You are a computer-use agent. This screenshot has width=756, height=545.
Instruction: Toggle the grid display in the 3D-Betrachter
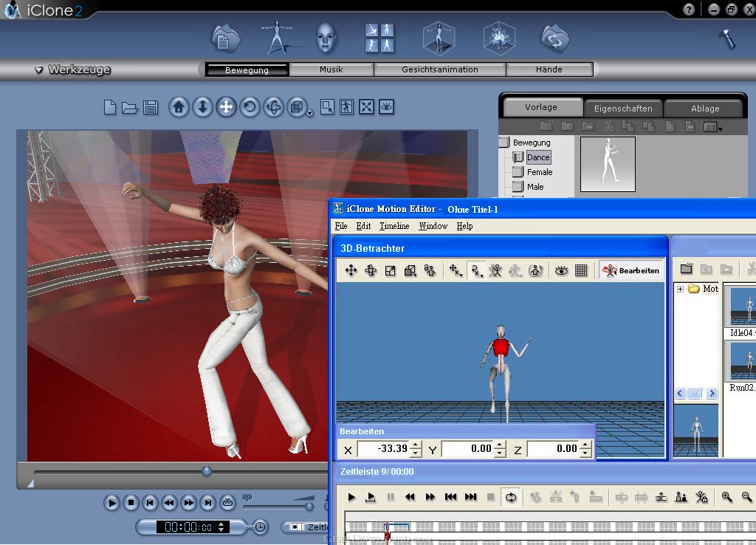click(x=580, y=270)
